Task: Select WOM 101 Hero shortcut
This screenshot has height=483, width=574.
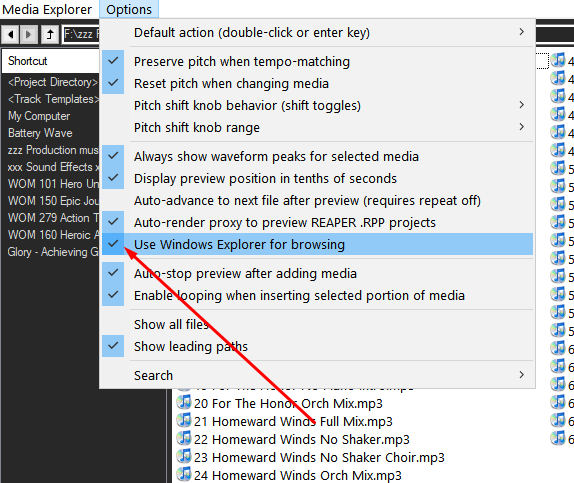Action: [53, 184]
